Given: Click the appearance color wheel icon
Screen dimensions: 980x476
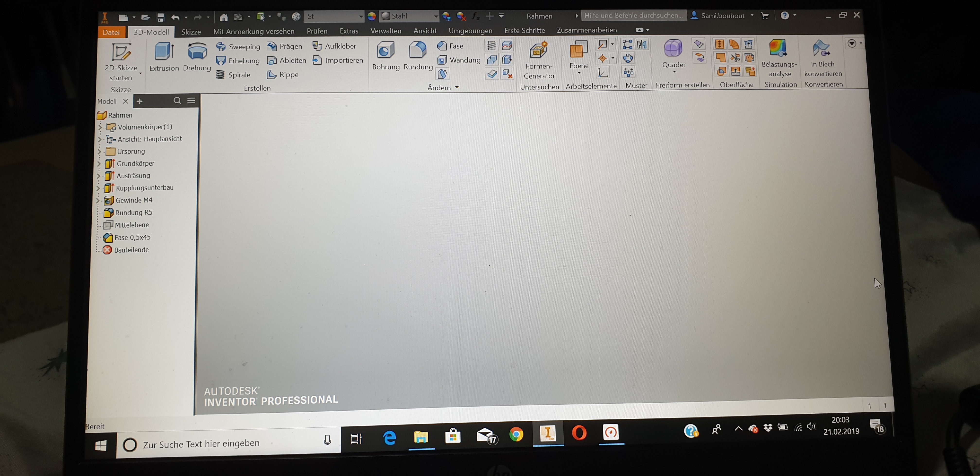Looking at the screenshot, I should 372,16.
